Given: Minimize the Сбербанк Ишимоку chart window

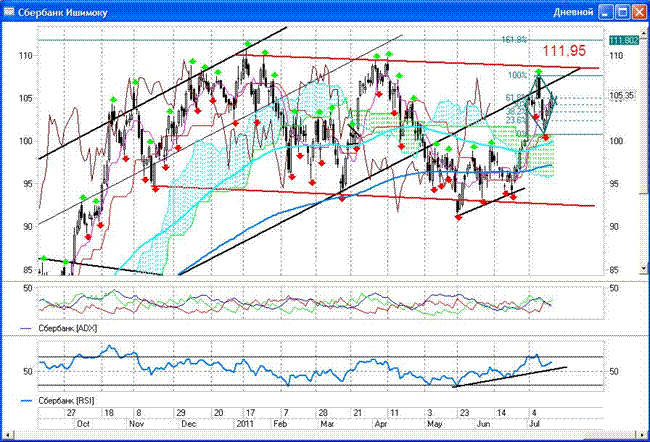Looking at the screenshot, I should click(x=606, y=12).
